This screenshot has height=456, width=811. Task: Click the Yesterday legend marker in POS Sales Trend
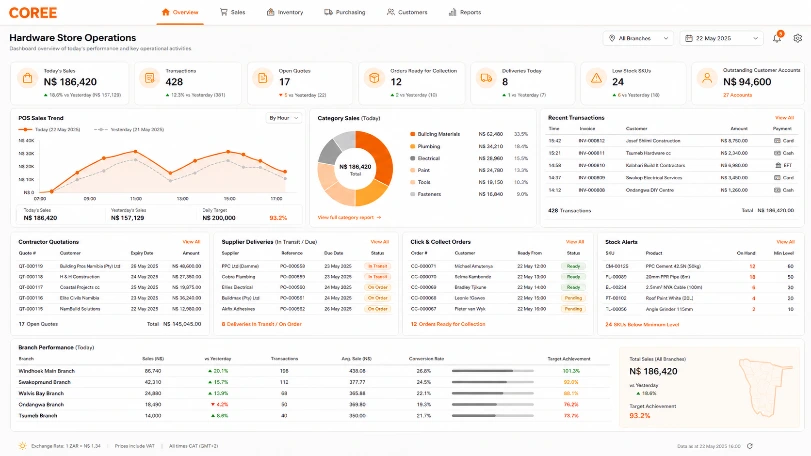pos(100,129)
